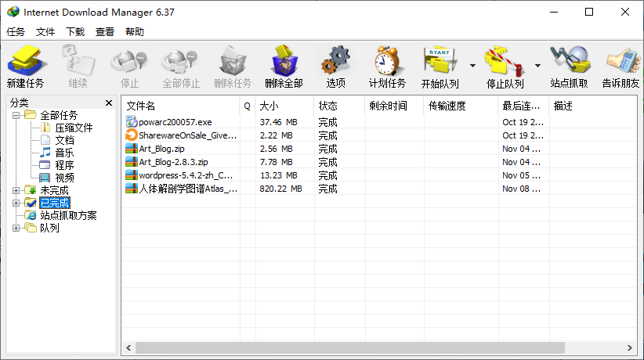
Task: Open the 计划任务 clock icon
Action: 387,61
